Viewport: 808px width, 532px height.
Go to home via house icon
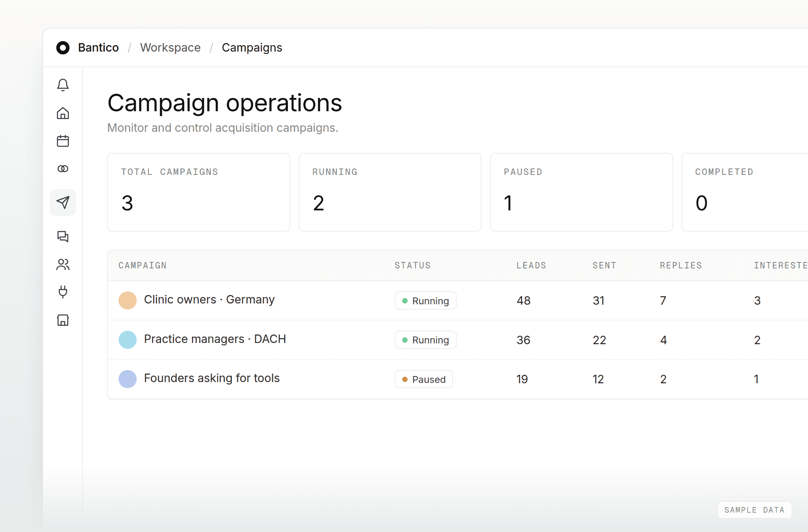tap(63, 113)
